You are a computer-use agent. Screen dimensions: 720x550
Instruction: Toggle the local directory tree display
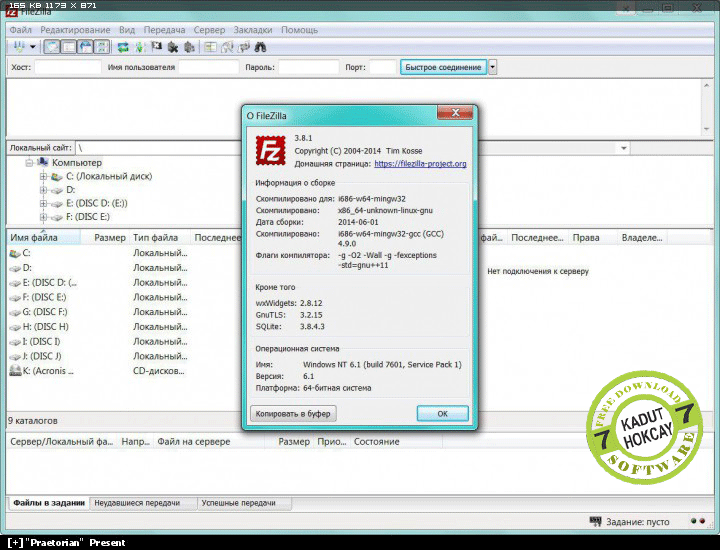[69, 47]
